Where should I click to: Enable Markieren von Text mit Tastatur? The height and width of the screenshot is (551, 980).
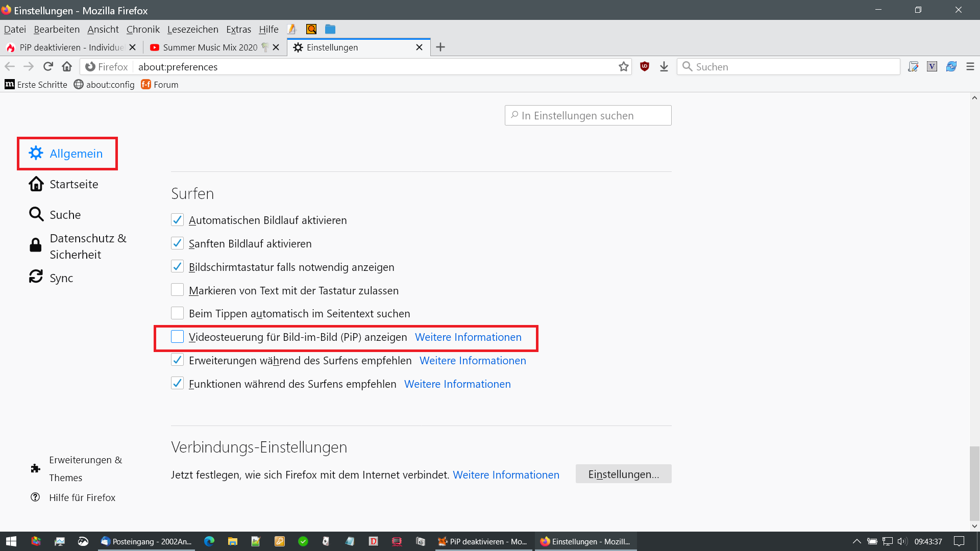pos(177,290)
